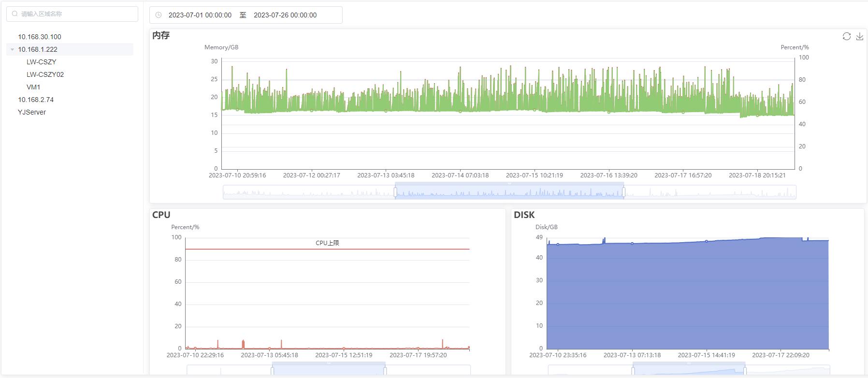Click the end date 2023-07-26 field
Screen dimensions: 868x378
pos(285,15)
